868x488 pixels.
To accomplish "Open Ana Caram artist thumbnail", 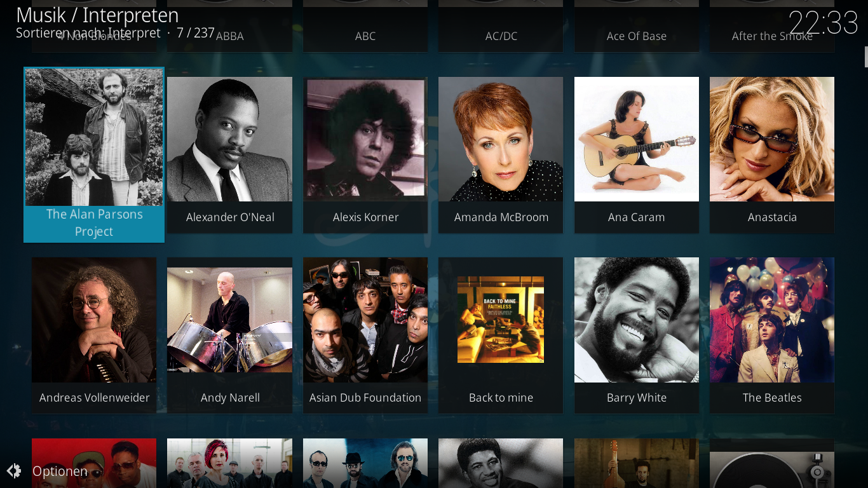I will click(637, 155).
